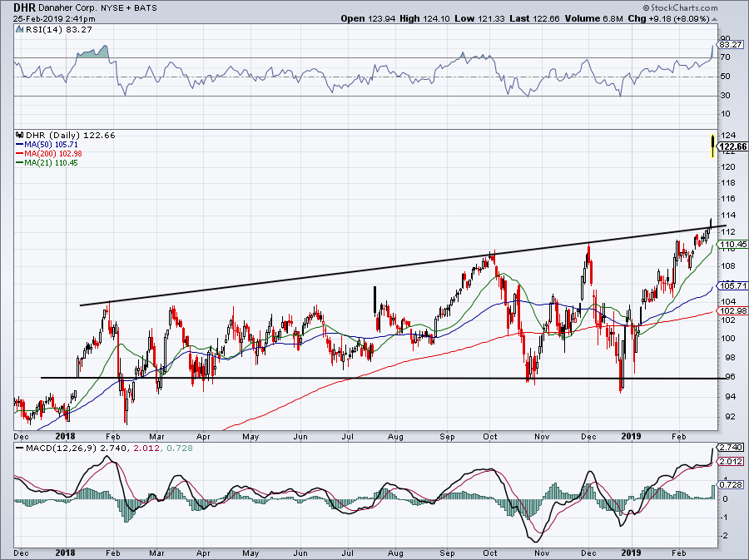Click the up-arrow triangle after the Chg value
Image resolution: width=749 pixels, height=560 pixels.
pyautogui.click(x=714, y=19)
